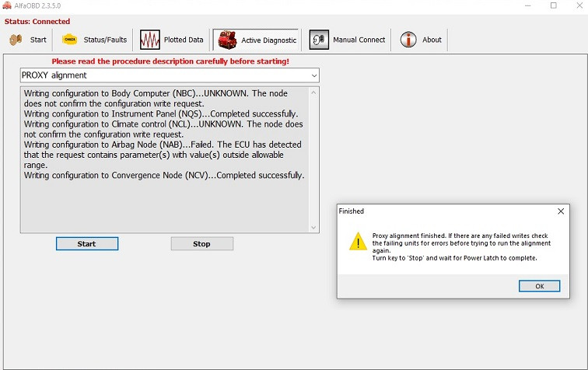Select the red engine Active Diagnostic icon

tap(227, 40)
